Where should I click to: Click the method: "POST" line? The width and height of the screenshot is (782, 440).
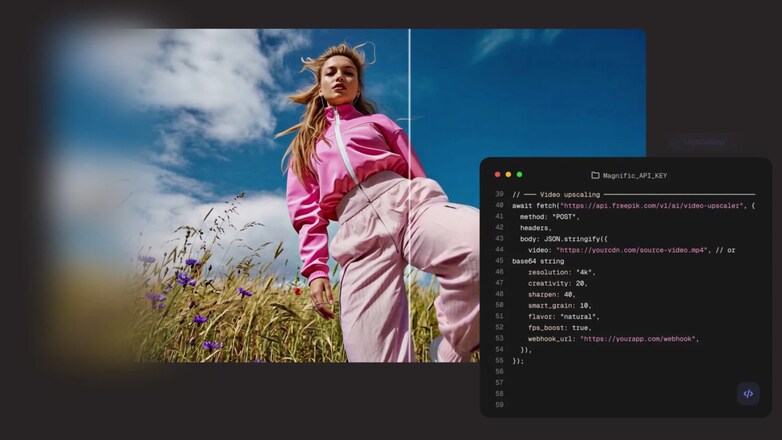[550, 217]
